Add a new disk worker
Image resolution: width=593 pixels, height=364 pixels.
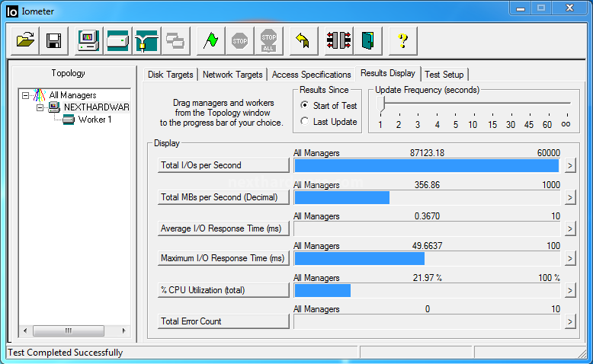click(x=117, y=41)
